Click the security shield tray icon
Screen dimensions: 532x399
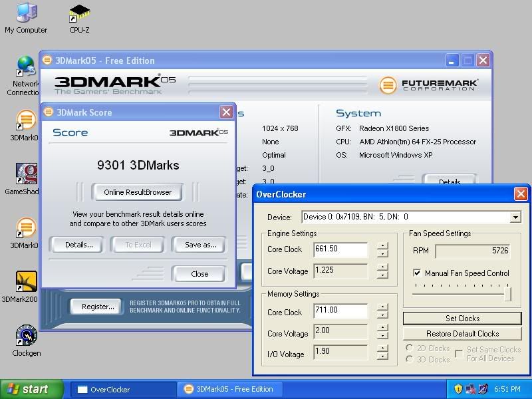click(458, 389)
